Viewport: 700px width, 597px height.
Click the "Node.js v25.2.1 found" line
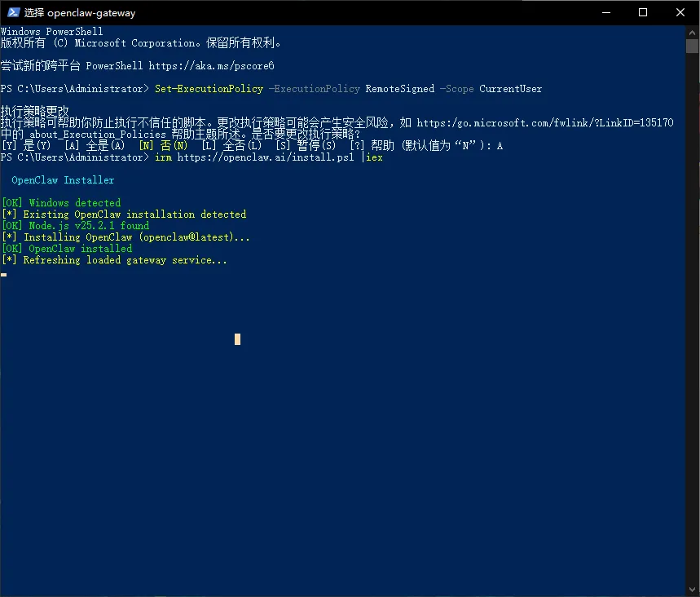click(x=76, y=226)
